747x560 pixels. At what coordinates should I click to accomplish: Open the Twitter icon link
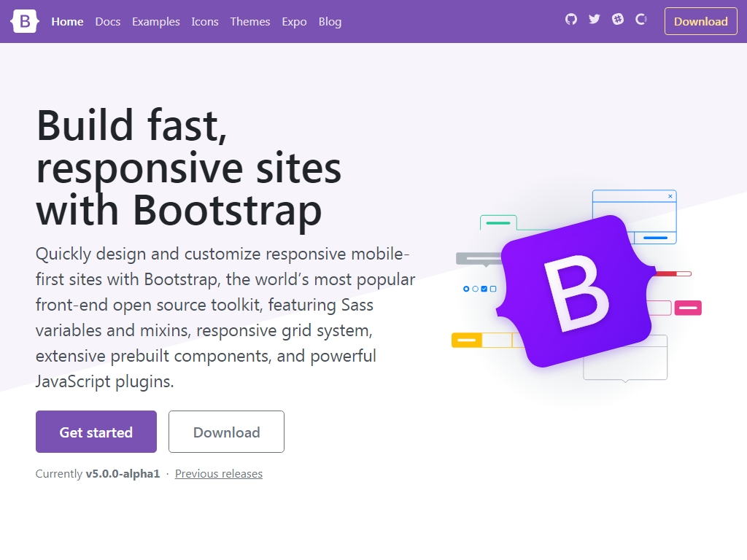point(594,20)
